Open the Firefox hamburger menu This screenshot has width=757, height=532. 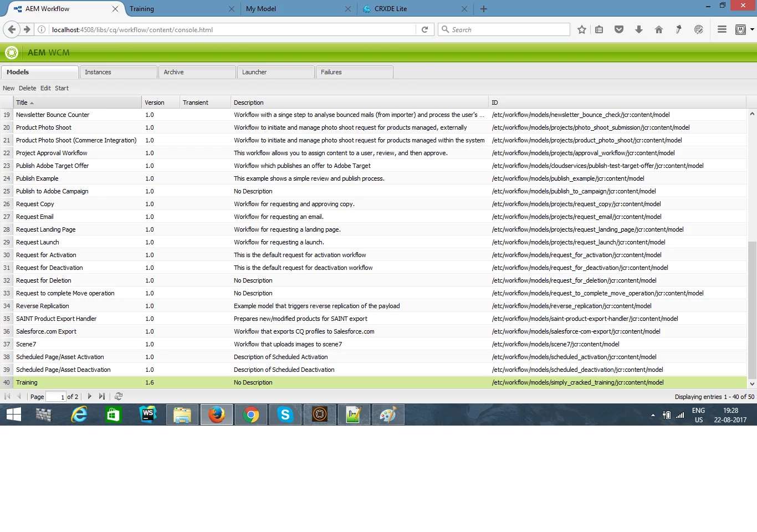pos(722,29)
